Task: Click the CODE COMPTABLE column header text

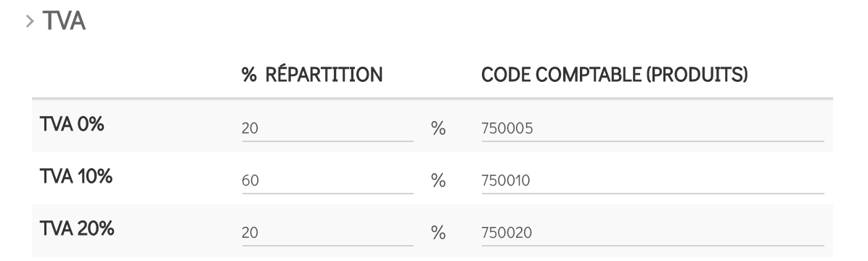Action: [x=561, y=75]
